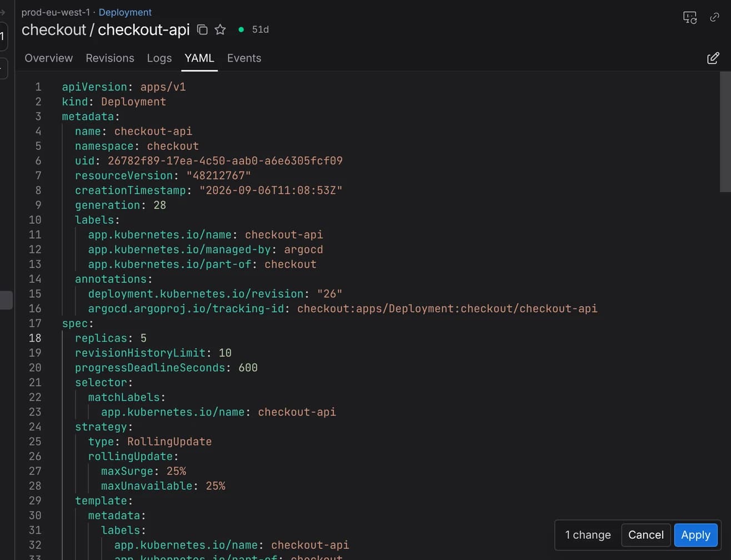Place cursor on apiVersion apps/v1 line

124,87
